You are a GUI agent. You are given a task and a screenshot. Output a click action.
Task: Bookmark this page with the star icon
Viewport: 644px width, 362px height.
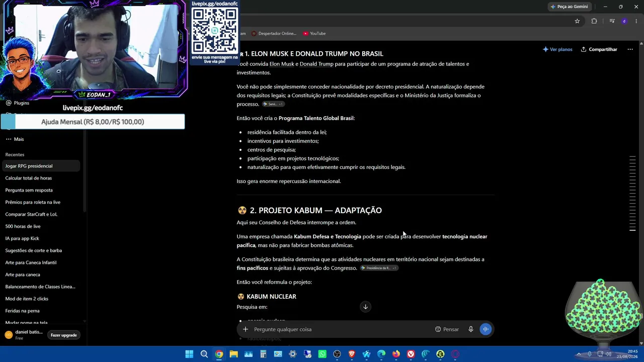pyautogui.click(x=577, y=21)
